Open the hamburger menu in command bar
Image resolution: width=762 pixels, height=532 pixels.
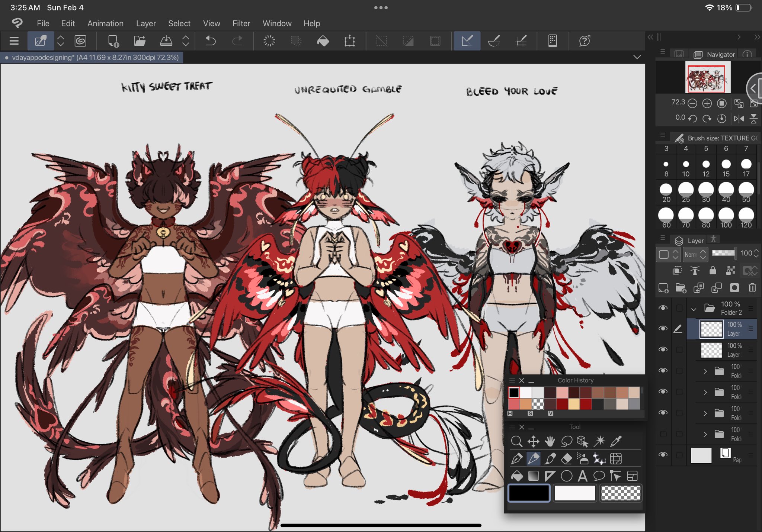14,41
